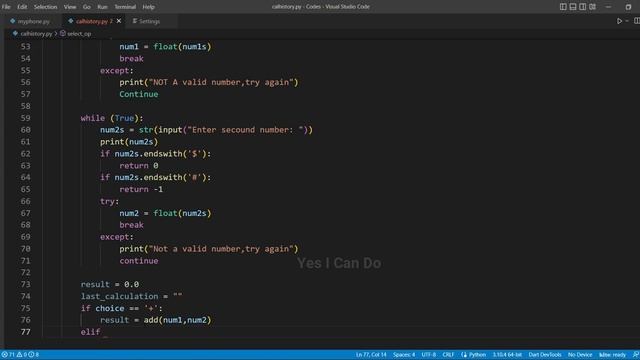Restore down the VS Code window
Viewport: 640px width, 360px height.
(628, 7)
